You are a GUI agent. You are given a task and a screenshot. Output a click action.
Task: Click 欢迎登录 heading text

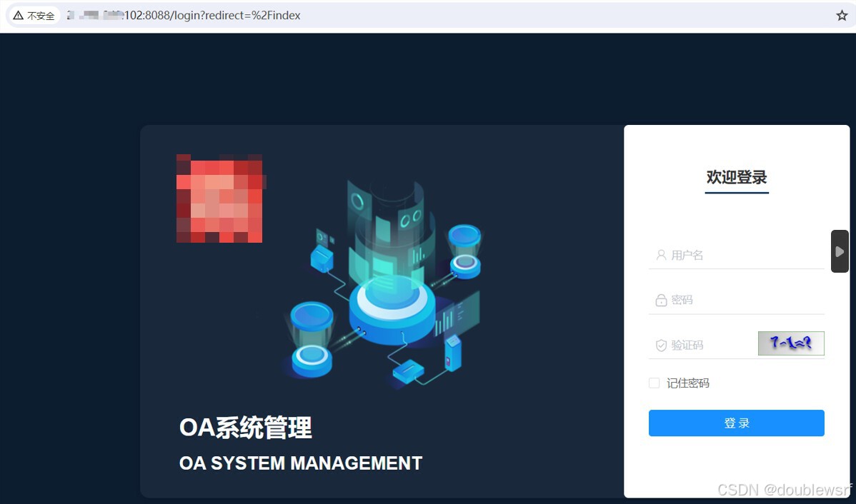point(736,176)
